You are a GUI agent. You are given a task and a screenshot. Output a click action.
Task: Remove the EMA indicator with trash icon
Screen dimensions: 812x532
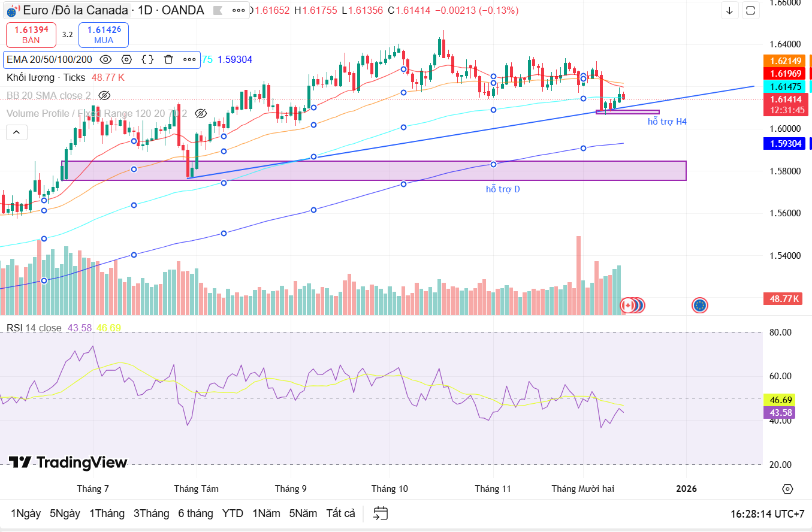[x=168, y=59]
